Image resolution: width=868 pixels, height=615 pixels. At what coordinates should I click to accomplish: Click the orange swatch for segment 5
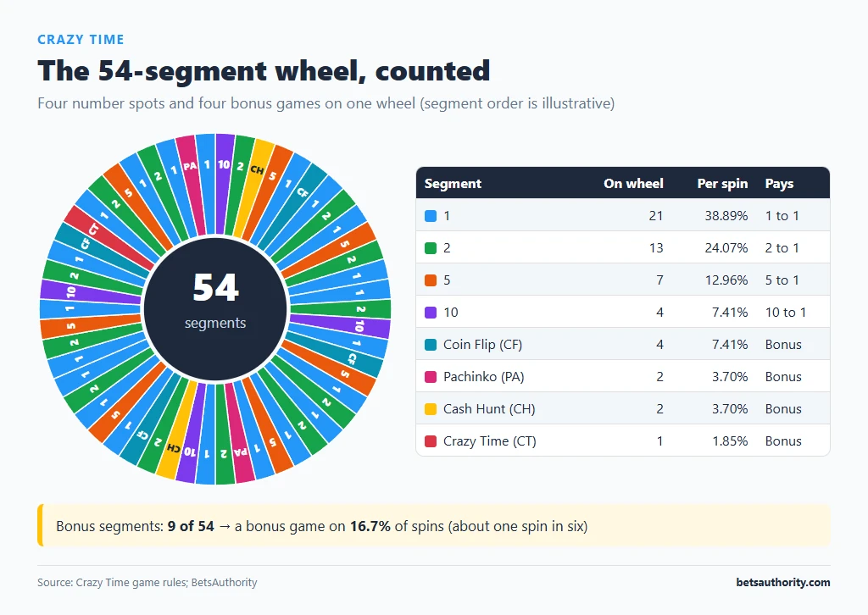tap(430, 280)
